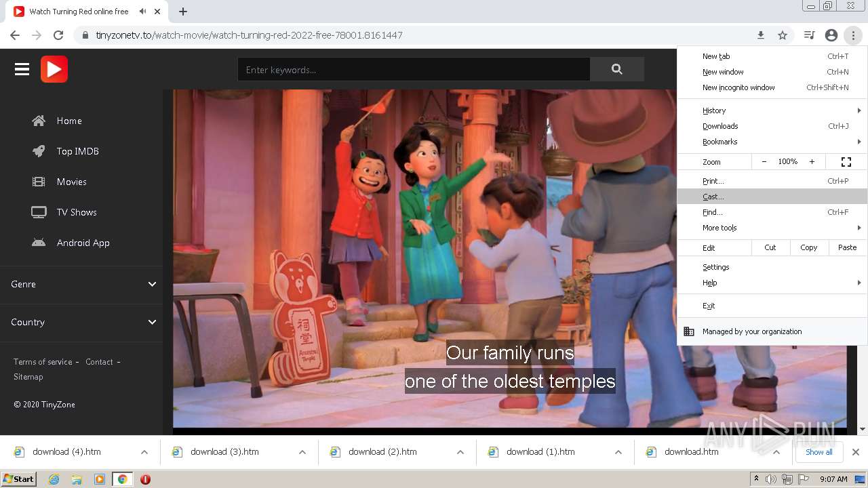Reload the page with refresh icon

point(58,35)
